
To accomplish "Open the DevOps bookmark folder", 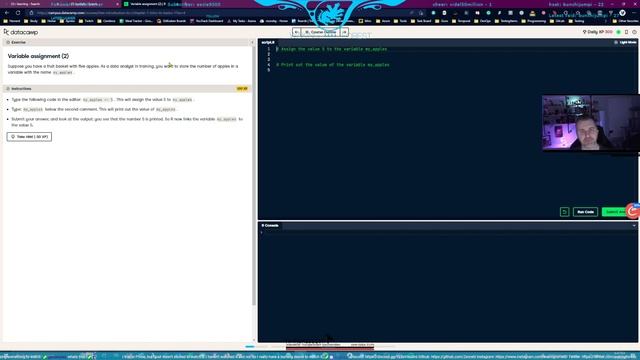I will pyautogui.click(x=483, y=21).
